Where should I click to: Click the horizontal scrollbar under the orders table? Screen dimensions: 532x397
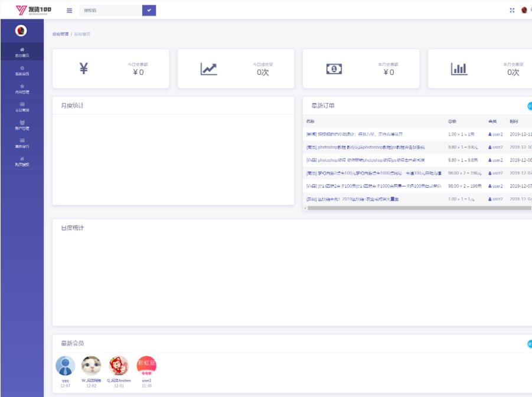pyautogui.click(x=413, y=208)
